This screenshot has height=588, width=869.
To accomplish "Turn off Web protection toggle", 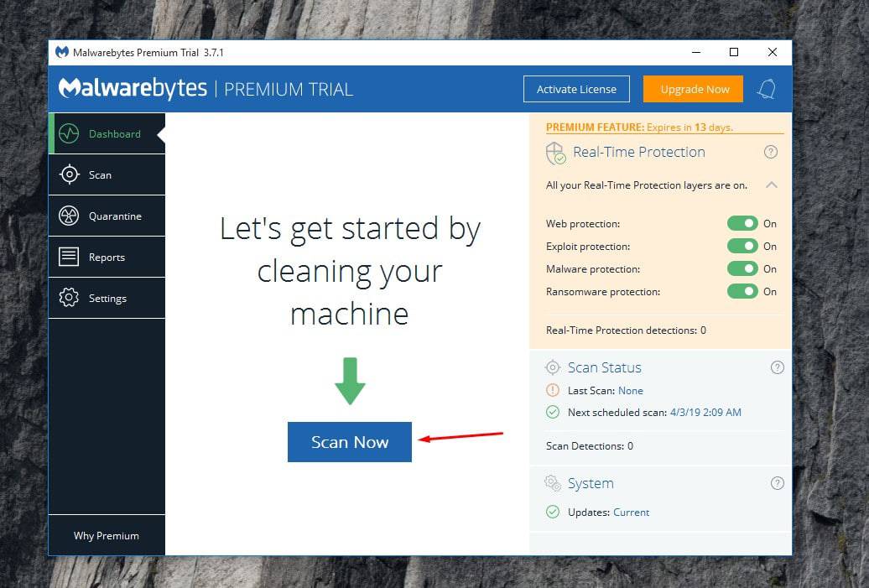I will click(742, 224).
